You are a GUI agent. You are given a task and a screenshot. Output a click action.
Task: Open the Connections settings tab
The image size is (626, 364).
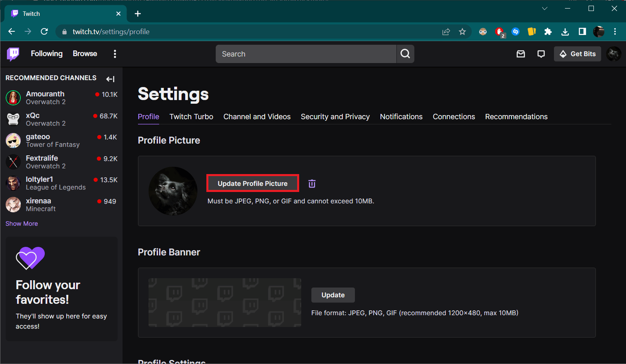(454, 117)
